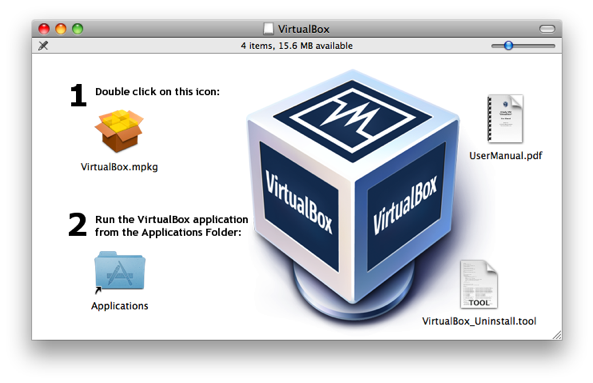Screen dimensions: 593x383
Task: Click the '4 items, 15.6 MB available' status text
Action: tap(296, 46)
